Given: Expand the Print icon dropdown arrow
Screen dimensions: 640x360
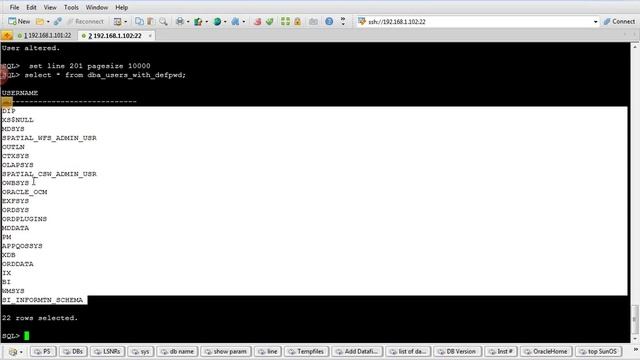Looking at the screenshot, I should pyautogui.click(x=188, y=22).
